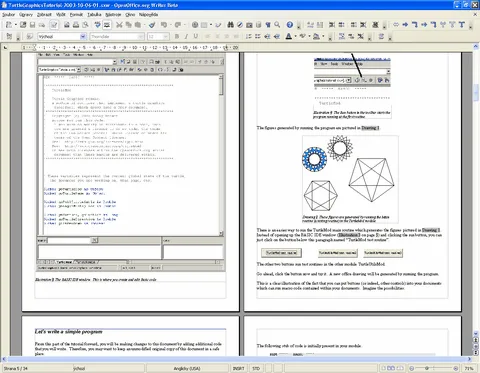
Task: Click the Paste clipboard icon
Action: coord(137,25)
